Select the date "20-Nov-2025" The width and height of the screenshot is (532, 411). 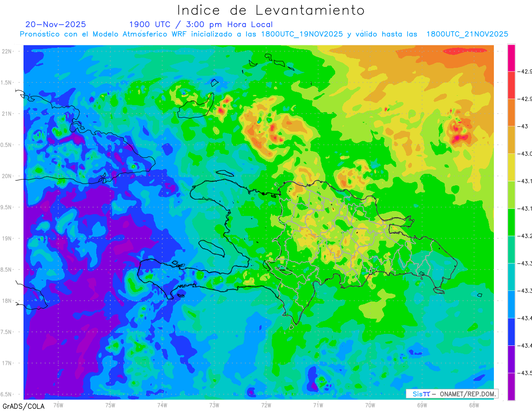point(56,24)
